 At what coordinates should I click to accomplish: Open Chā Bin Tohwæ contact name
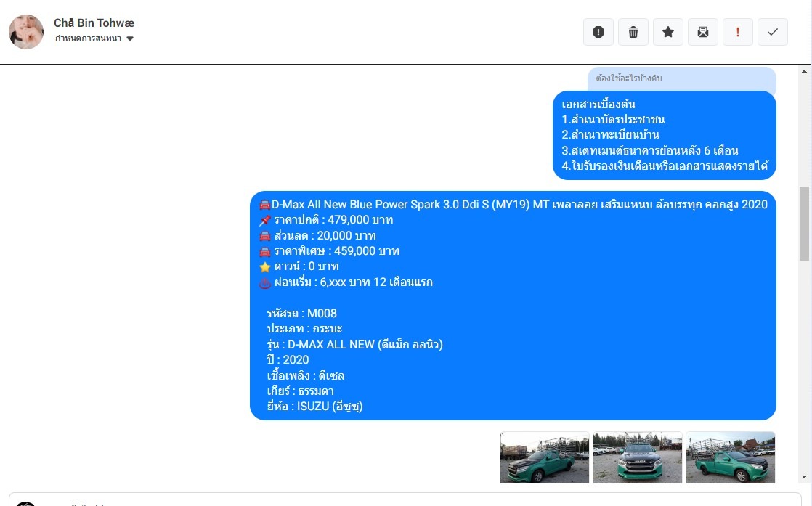click(x=94, y=23)
